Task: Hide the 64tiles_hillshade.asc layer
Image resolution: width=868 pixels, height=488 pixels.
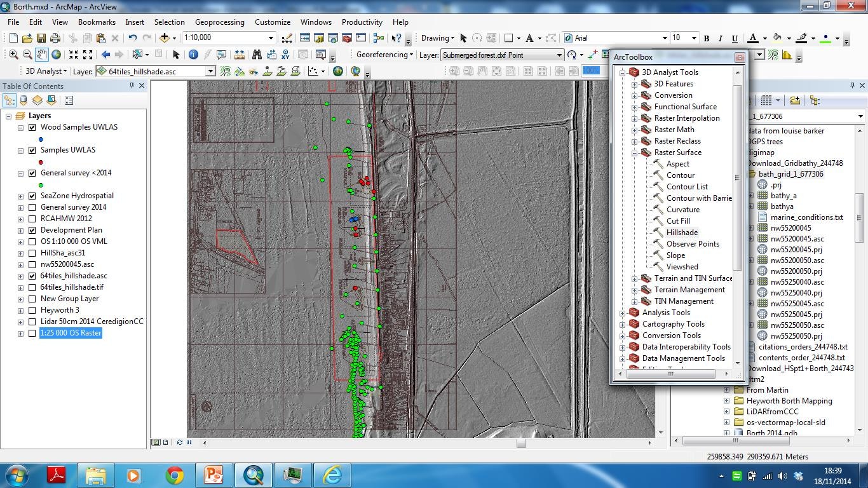Action: pyautogui.click(x=32, y=276)
